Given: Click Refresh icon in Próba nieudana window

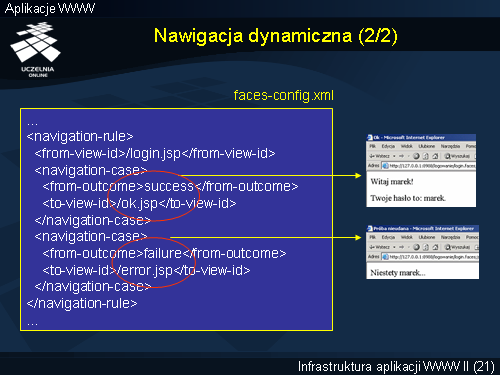Looking at the screenshot, I should click(426, 247).
